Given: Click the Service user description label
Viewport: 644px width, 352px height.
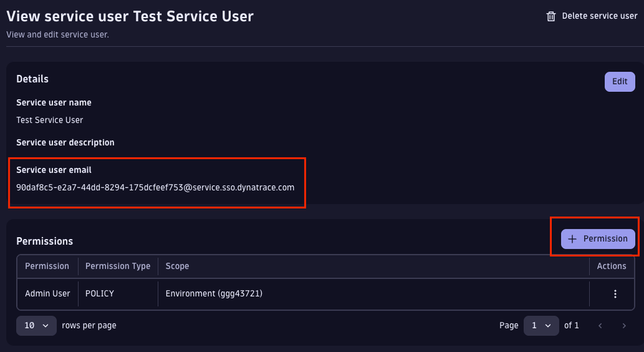Looking at the screenshot, I should [x=65, y=143].
